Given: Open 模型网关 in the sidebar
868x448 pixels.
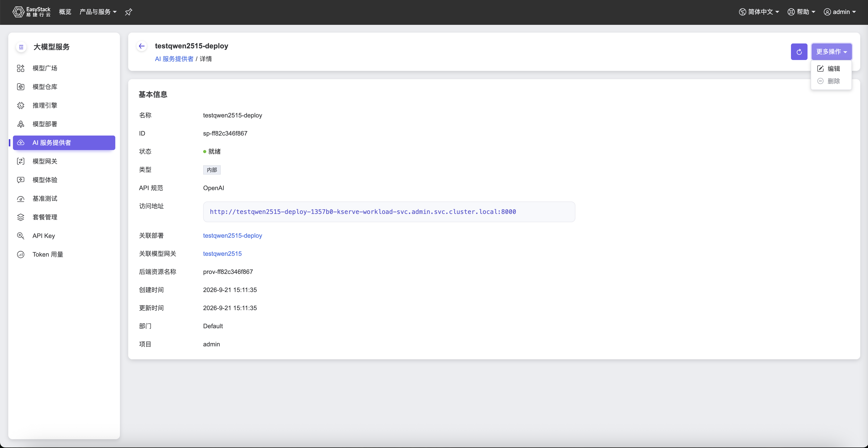Looking at the screenshot, I should tap(64, 161).
